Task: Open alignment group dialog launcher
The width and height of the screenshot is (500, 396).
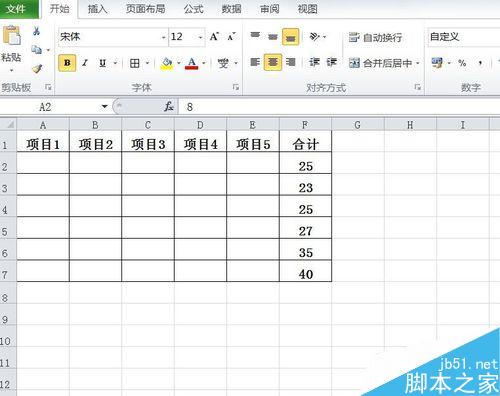Action: click(x=417, y=87)
